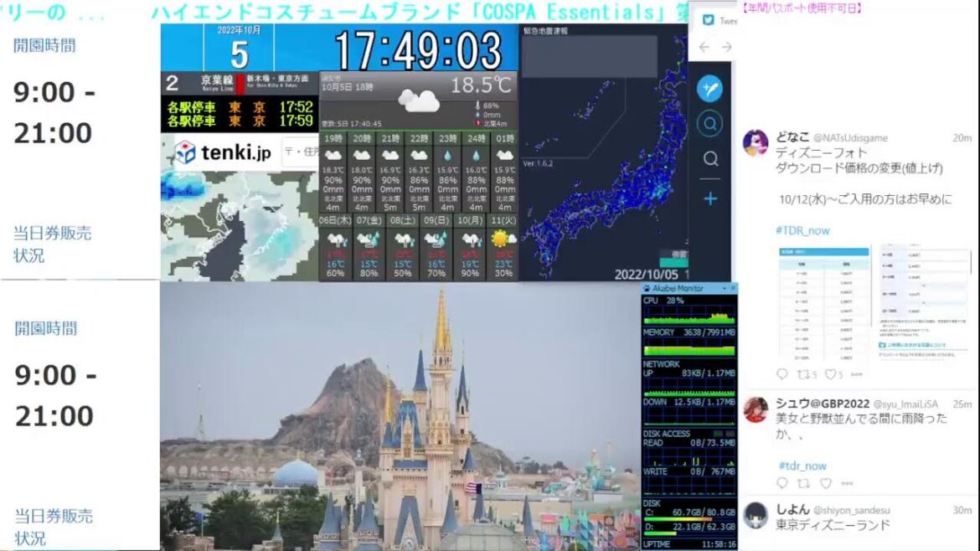Click the current weather cloud icon beside 18.5℃

[x=418, y=101]
